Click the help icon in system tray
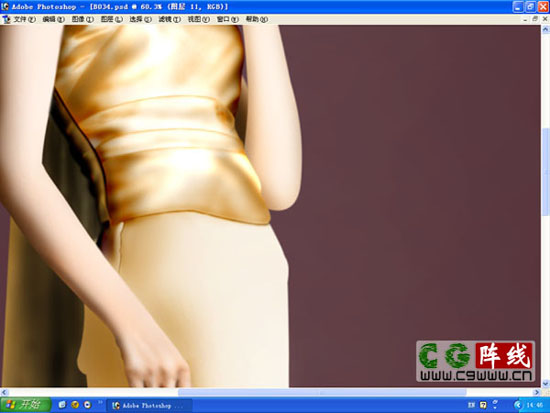The image size is (550, 413). 483,405
